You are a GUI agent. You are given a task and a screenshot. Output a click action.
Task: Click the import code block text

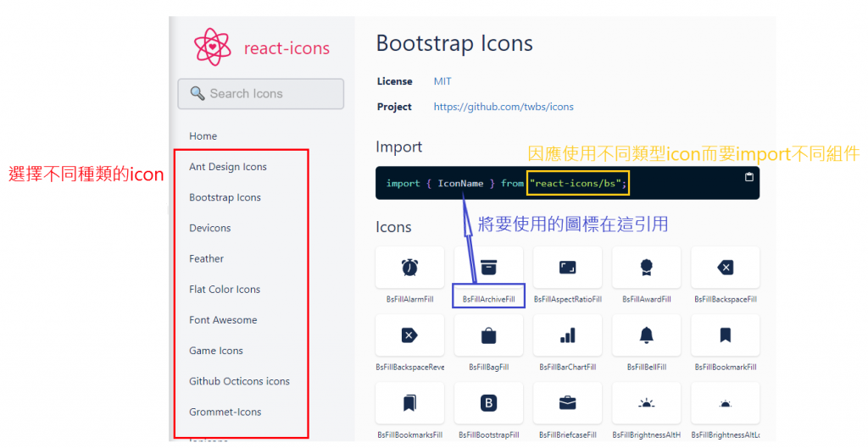tap(506, 183)
